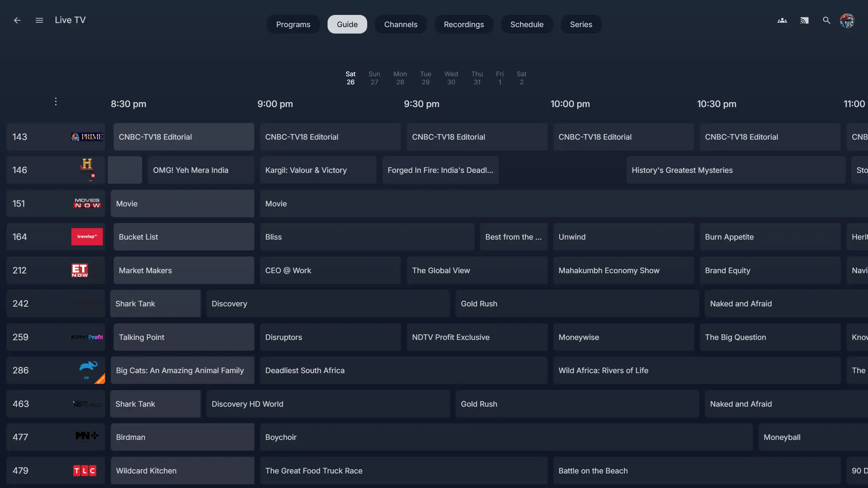Screen dimensions: 868x488
Task: Open Mahakumbh Economy Show listing
Action: [x=623, y=270]
